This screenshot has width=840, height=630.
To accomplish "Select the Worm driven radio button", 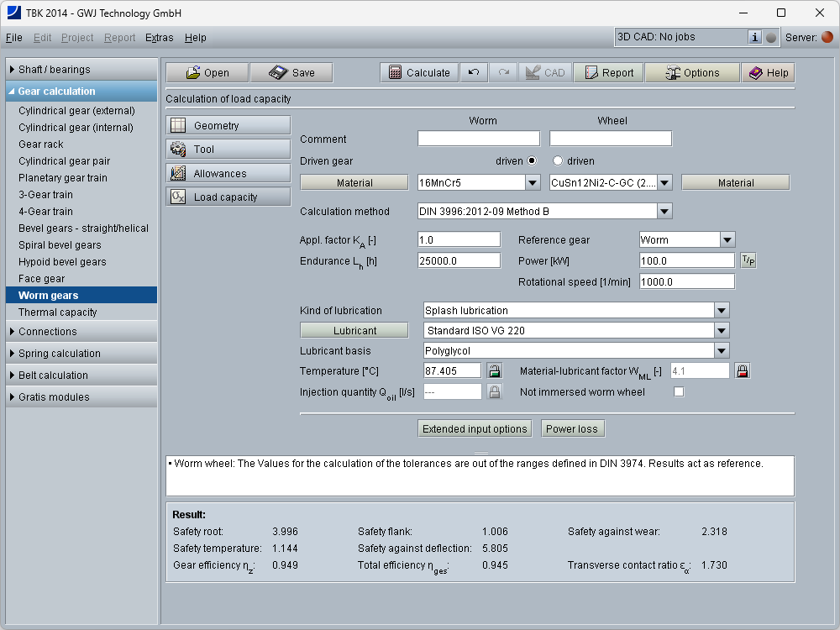I will coord(532,160).
